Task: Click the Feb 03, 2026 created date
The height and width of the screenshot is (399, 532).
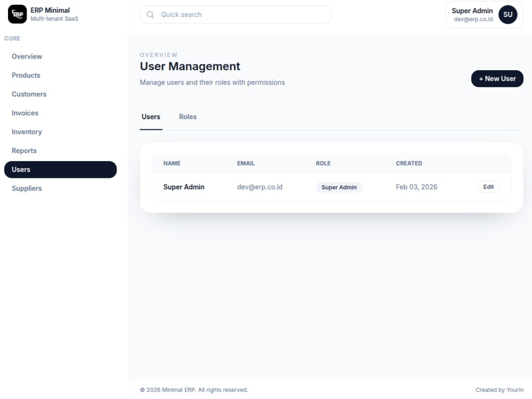Action: (x=417, y=187)
